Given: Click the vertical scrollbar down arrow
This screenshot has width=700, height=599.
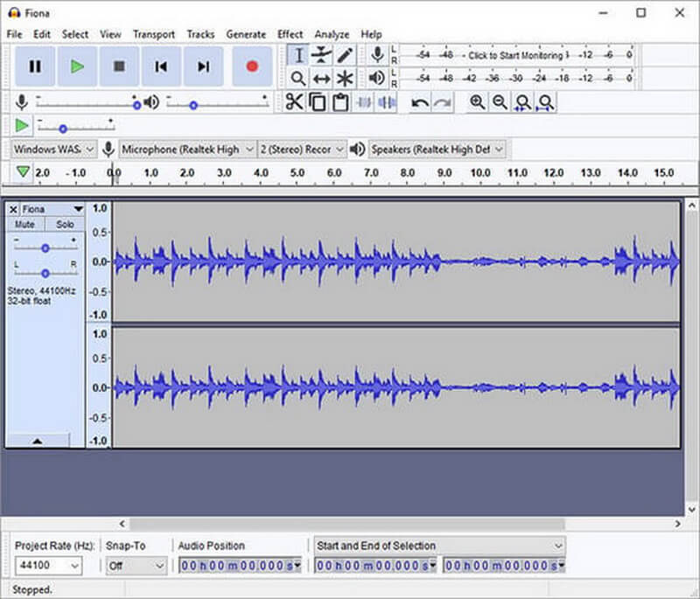Looking at the screenshot, I should point(692,509).
